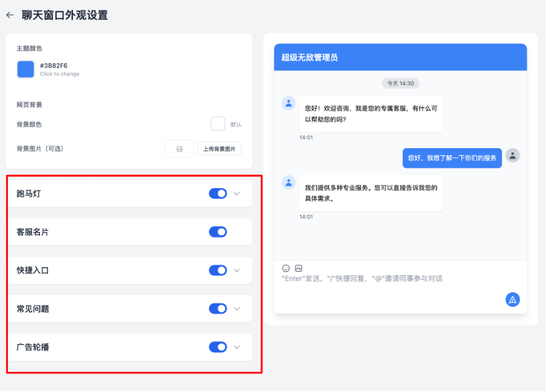Viewport: 546px width, 392px height.
Task: Click the back arrow beside 聊天窗口外观设置
Action: (9, 14)
